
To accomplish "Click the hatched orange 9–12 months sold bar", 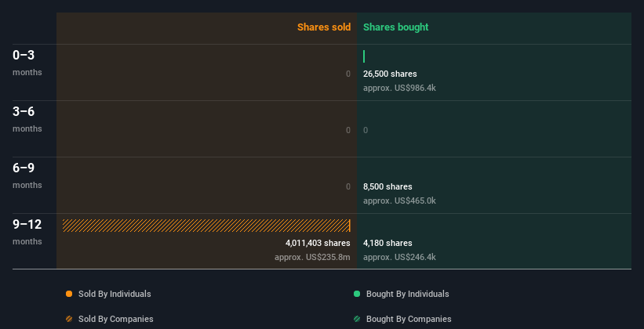I will click(206, 226).
